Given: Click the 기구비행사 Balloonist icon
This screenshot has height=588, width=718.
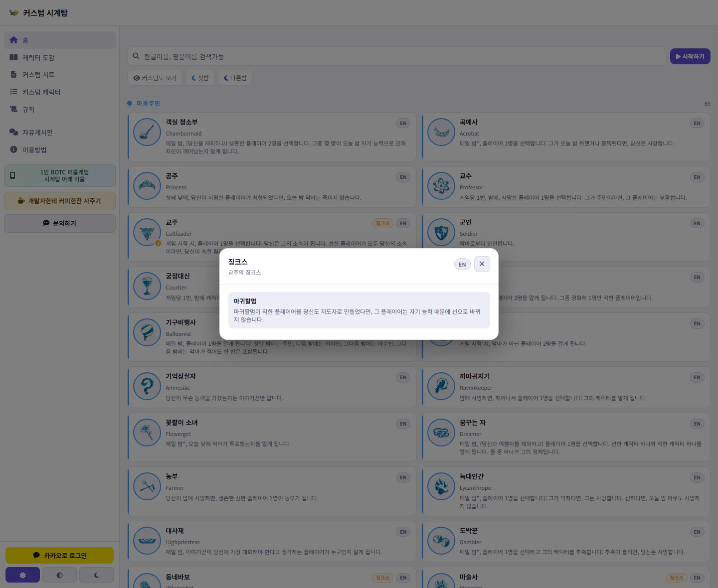Looking at the screenshot, I should (x=147, y=332).
